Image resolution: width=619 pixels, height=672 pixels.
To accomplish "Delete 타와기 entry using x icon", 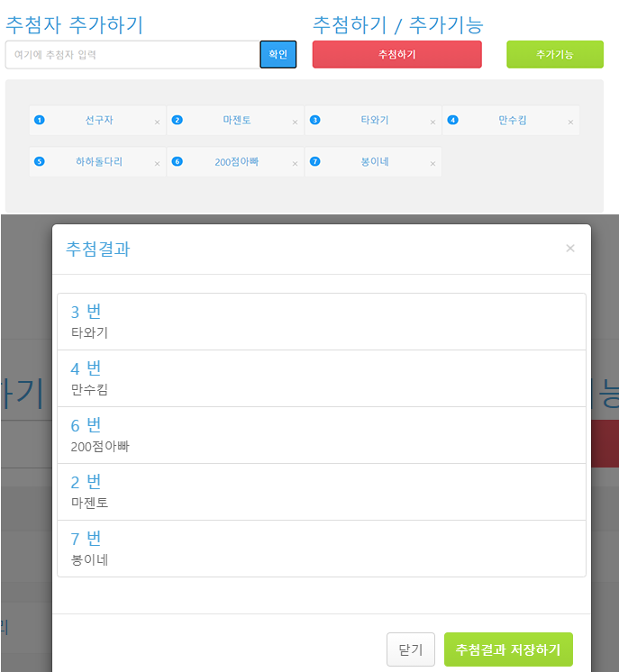I will click(x=433, y=123).
